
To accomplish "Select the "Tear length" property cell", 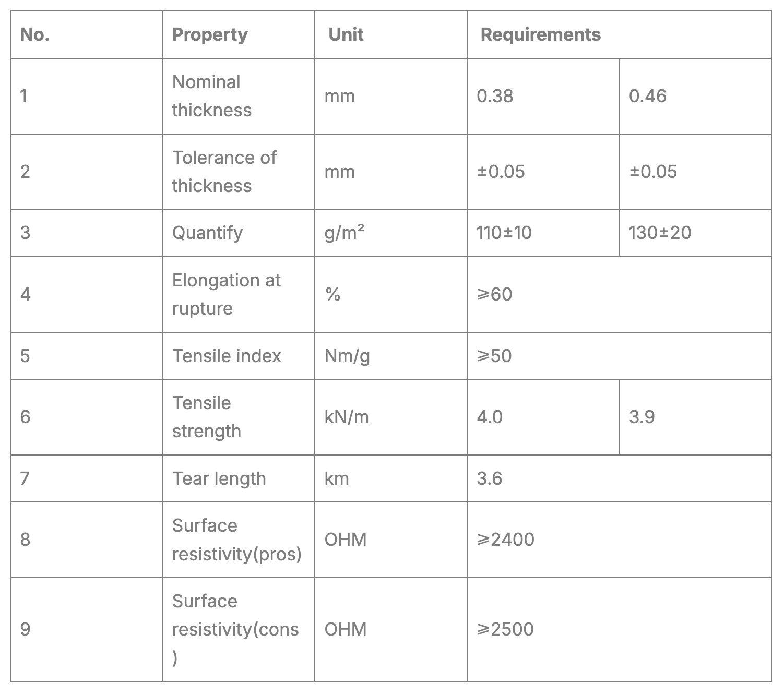I will (219, 478).
